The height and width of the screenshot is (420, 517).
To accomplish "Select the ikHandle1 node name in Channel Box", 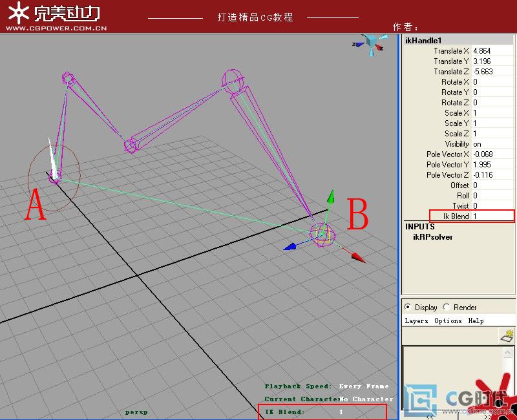I will [423, 40].
